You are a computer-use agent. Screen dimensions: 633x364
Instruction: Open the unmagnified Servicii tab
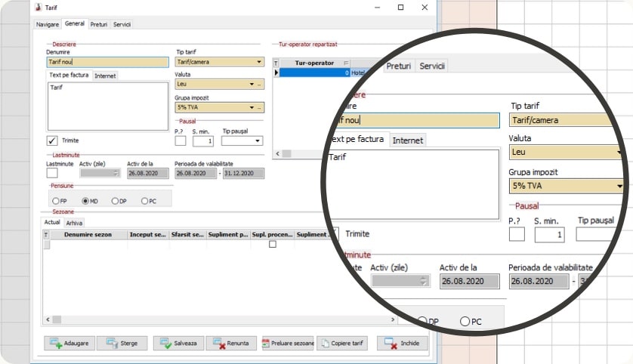click(122, 24)
